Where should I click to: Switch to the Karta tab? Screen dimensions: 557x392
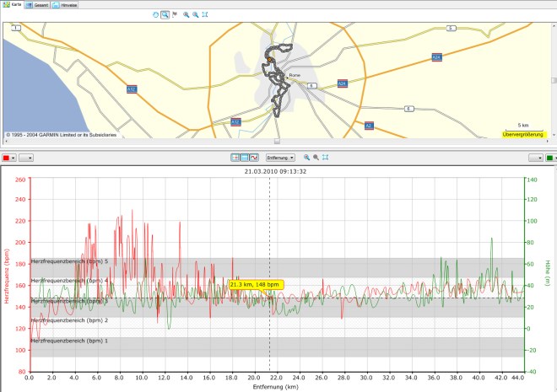pos(12,4)
